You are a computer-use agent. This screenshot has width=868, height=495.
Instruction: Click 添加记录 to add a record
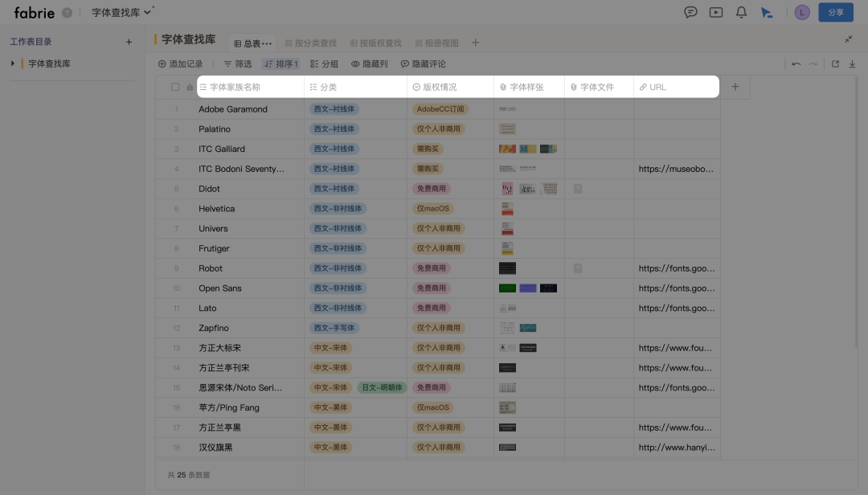(x=181, y=64)
